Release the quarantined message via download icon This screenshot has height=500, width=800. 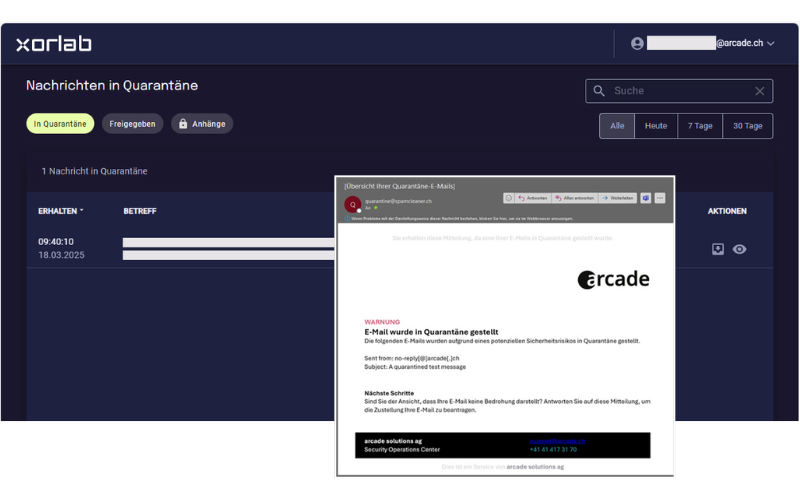tap(718, 249)
